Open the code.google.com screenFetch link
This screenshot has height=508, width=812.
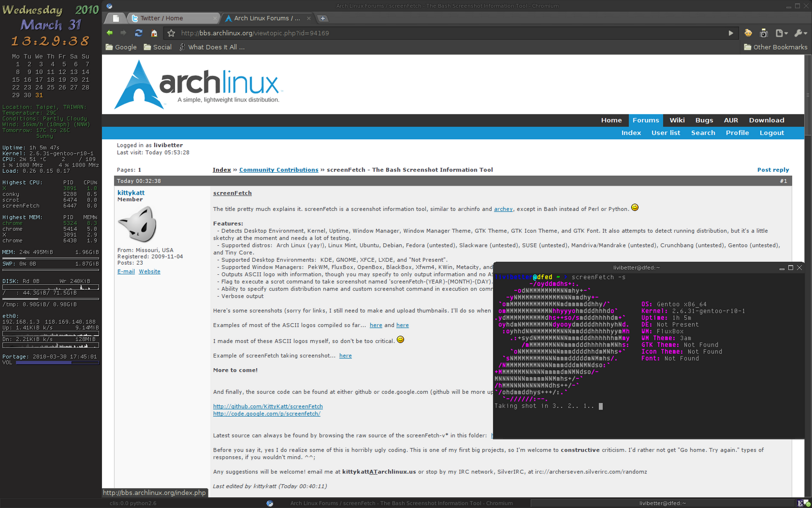pyautogui.click(x=266, y=414)
